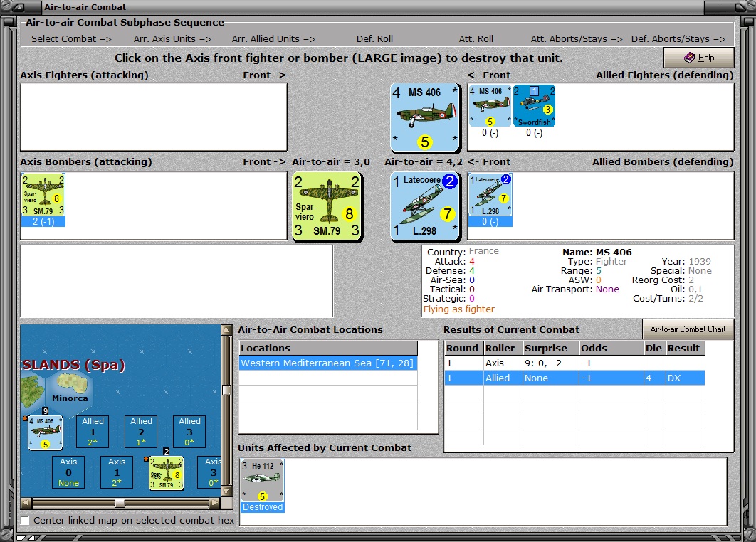Enable Center linked map on selected combat hex
756x542 pixels.
(25, 521)
